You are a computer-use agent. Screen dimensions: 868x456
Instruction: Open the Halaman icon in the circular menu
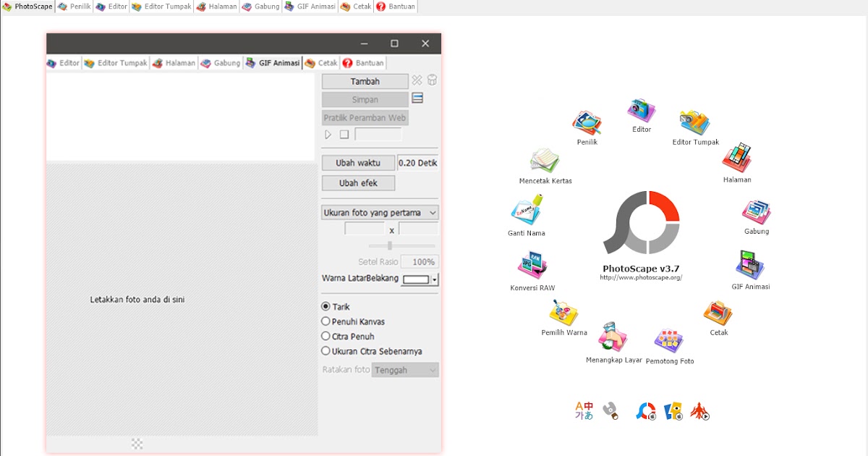coord(737,159)
